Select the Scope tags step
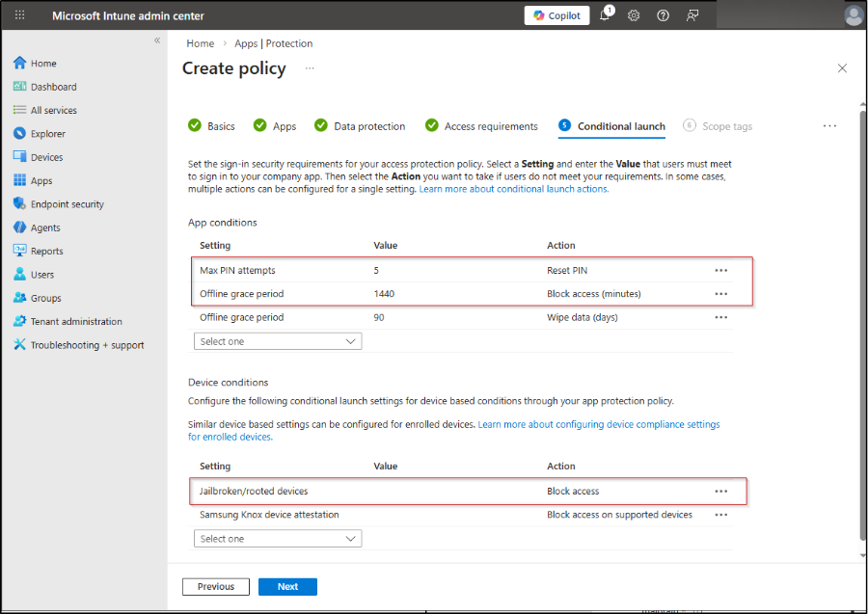 tap(726, 126)
